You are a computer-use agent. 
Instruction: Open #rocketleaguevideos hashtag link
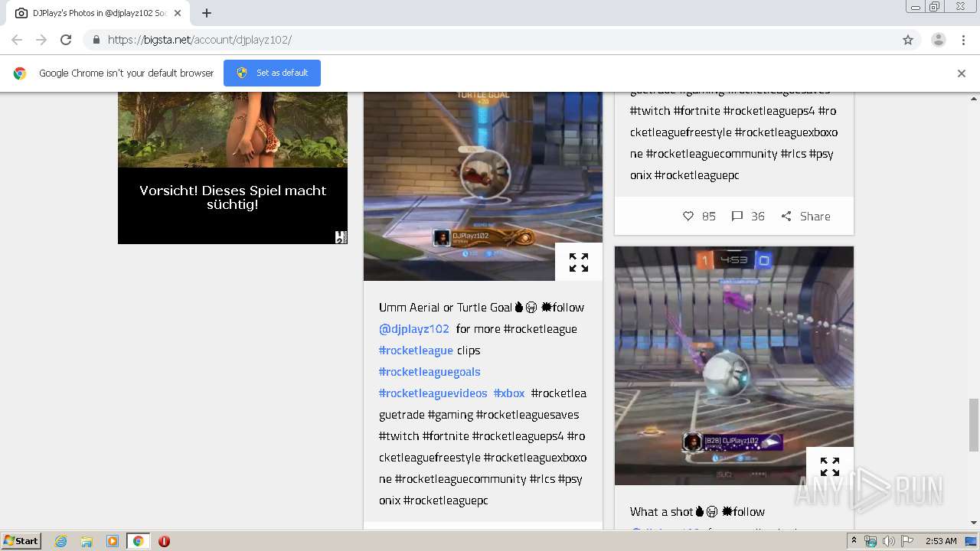click(433, 393)
